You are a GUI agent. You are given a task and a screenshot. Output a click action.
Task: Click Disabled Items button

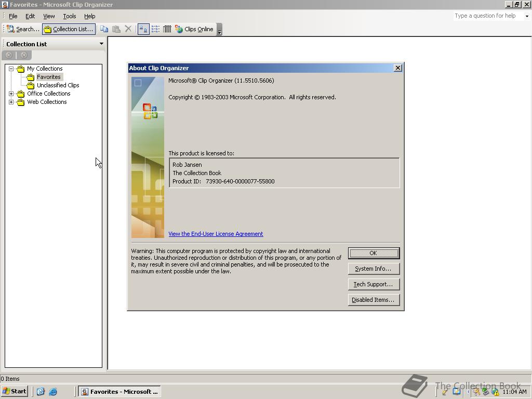click(374, 300)
